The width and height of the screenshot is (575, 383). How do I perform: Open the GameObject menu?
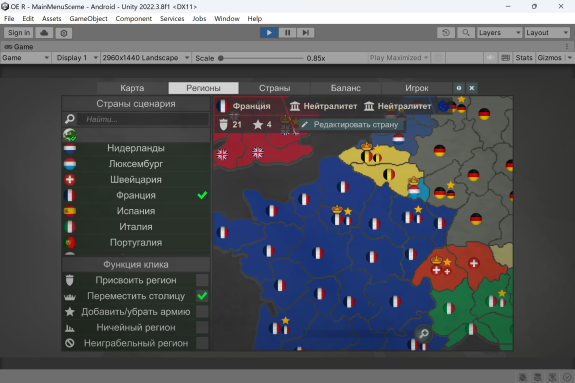pyautogui.click(x=88, y=19)
